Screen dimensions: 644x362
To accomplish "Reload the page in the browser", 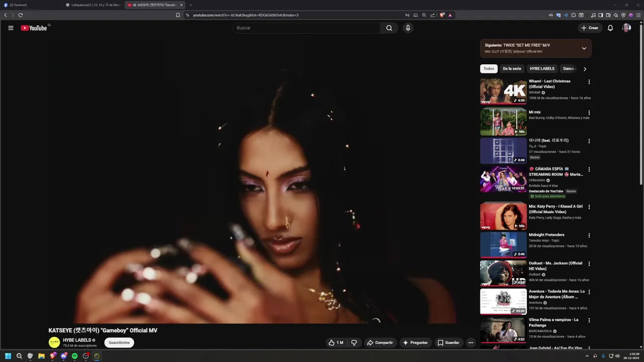I will 21,15.
